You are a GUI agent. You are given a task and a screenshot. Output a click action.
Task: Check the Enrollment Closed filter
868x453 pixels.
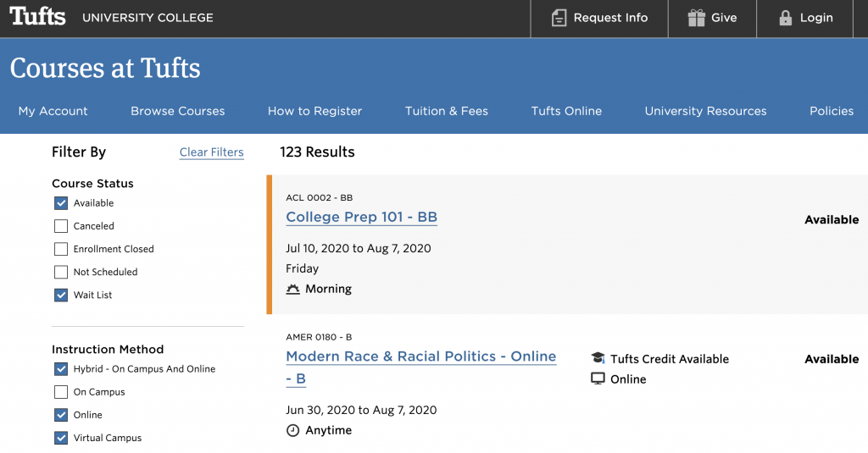pyautogui.click(x=61, y=249)
